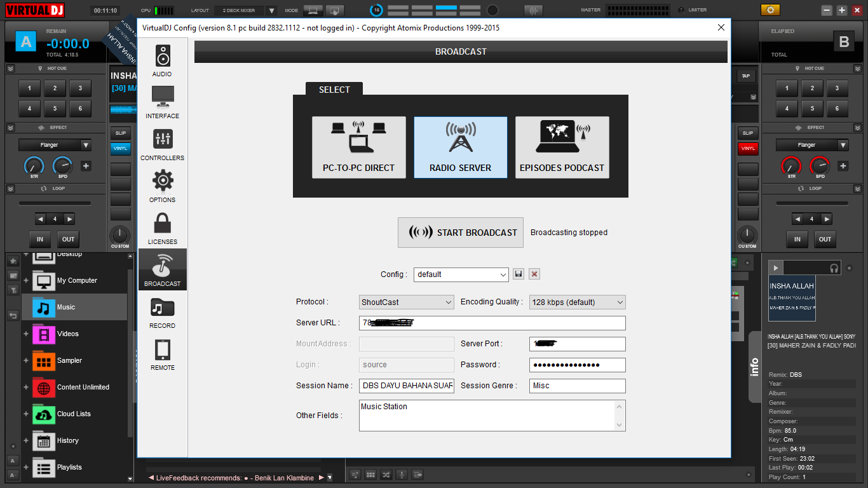The width and height of the screenshot is (868, 488).
Task: Save the current broadcast config
Action: 519,273
